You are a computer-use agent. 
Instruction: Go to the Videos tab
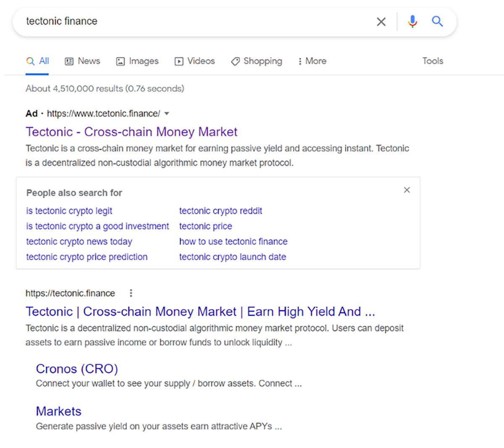(194, 61)
